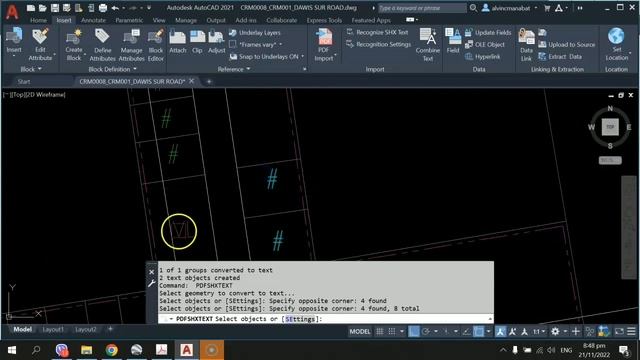Click the New drawing icon in quick access
This screenshot has height=360, width=640.
[x=31, y=8]
